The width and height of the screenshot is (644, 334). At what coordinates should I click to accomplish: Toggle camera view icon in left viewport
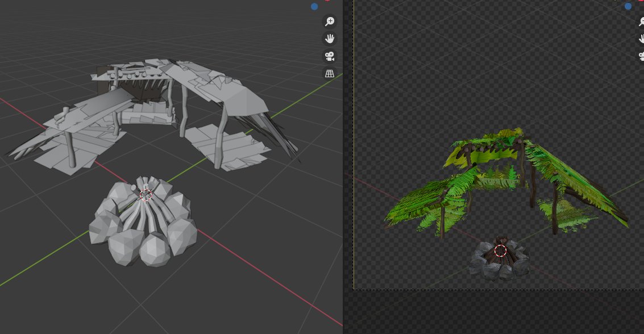[x=330, y=56]
